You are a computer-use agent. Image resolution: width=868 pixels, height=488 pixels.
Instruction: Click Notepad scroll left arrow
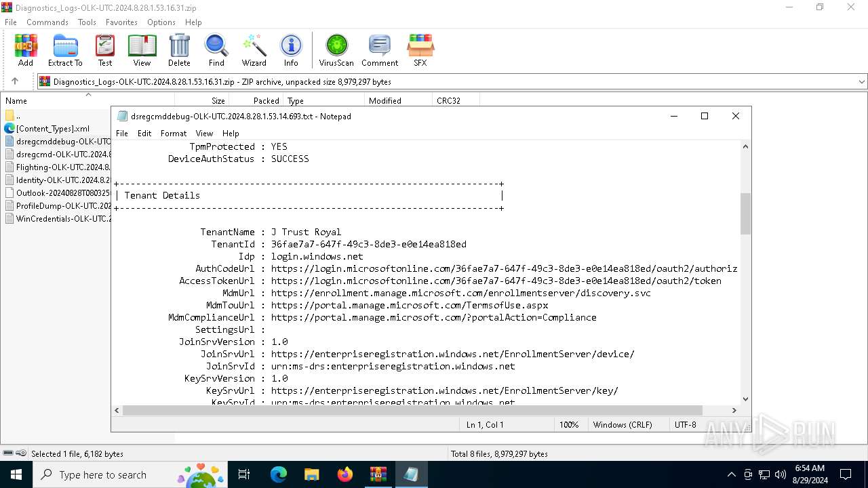117,410
